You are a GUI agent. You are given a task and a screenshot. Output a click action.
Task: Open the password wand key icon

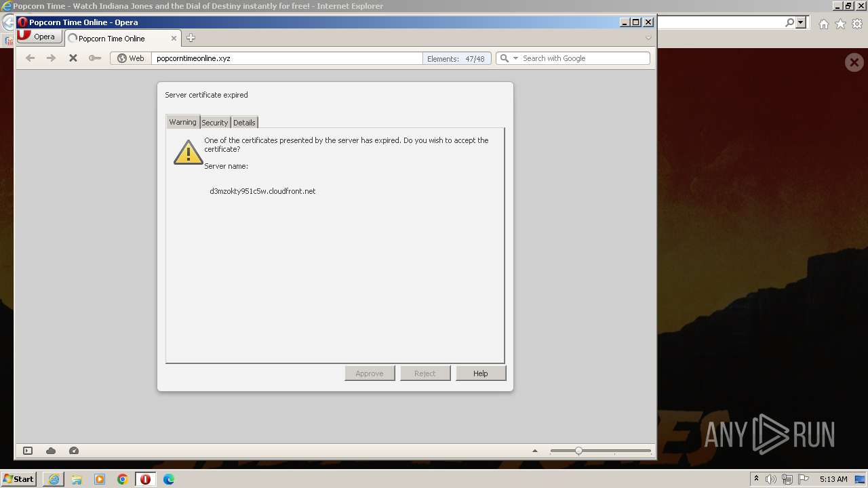[95, 58]
